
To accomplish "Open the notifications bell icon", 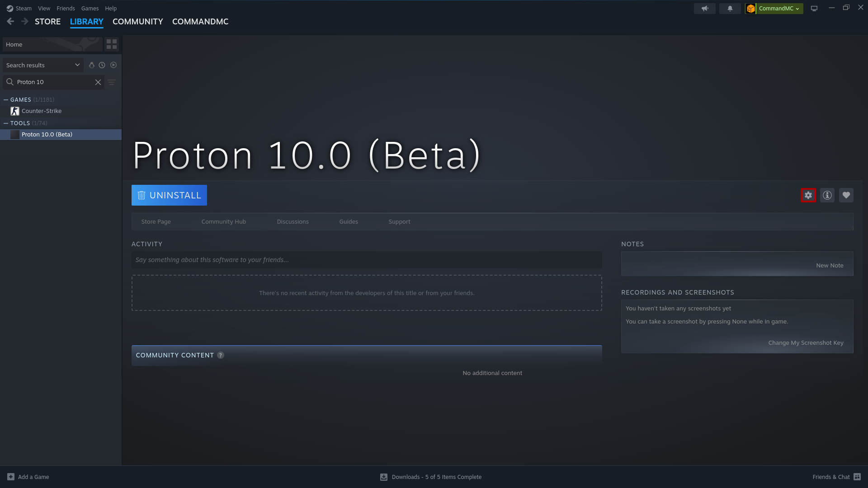I will pyautogui.click(x=730, y=9).
